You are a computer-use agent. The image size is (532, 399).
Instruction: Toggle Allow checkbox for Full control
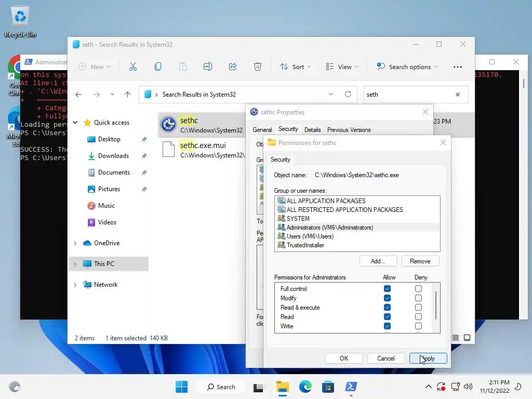387,289
